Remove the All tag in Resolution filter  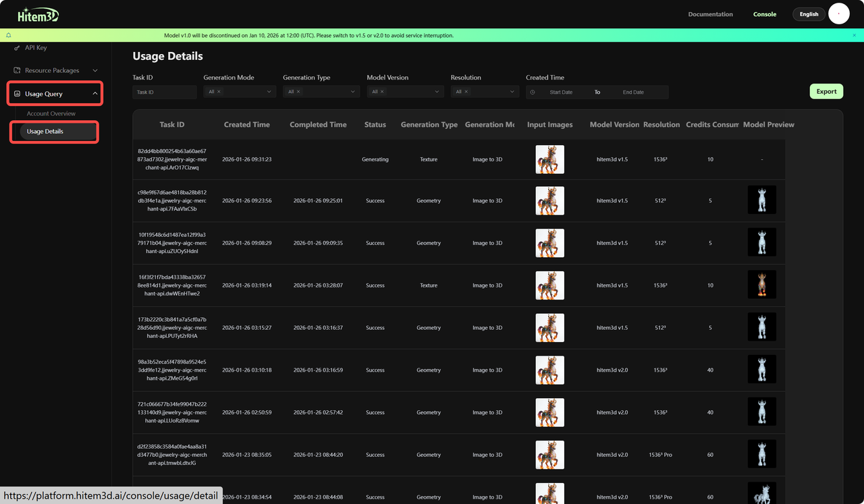coord(466,92)
